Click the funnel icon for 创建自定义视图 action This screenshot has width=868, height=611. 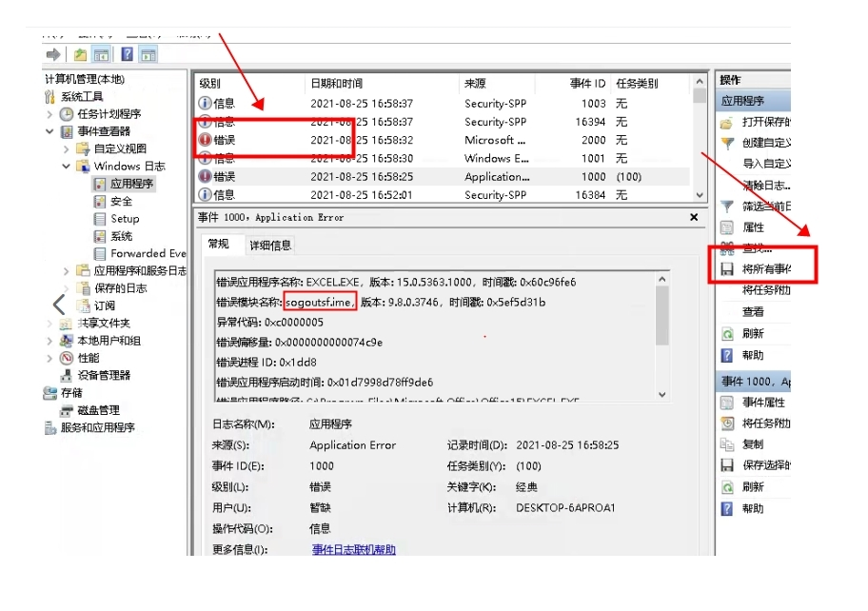coord(727,144)
